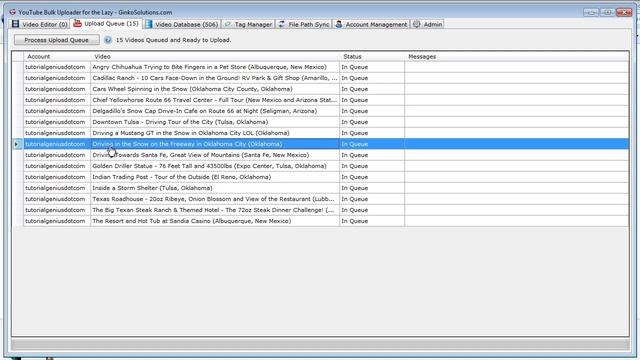The height and width of the screenshot is (360, 640).
Task: Open the Video Database (506) tab
Action: point(182,24)
